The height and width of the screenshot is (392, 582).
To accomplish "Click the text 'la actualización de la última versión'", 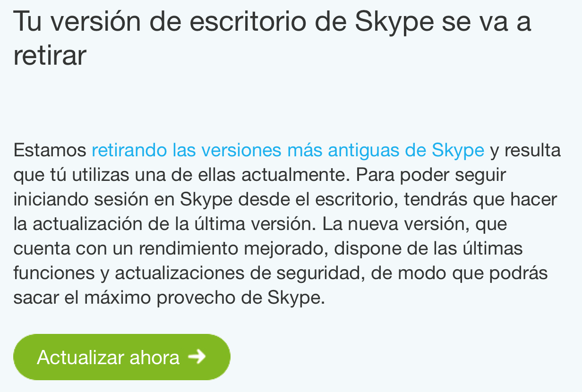I will [x=163, y=224].
